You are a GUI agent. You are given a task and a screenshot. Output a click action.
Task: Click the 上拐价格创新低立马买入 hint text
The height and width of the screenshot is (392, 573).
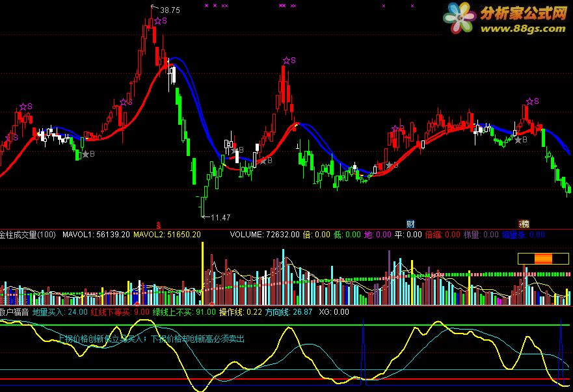[x=100, y=339]
